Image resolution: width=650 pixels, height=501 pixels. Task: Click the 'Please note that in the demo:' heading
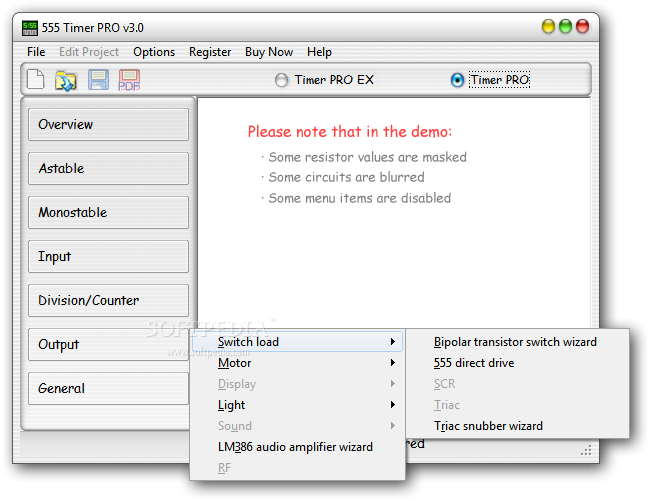[x=349, y=132]
